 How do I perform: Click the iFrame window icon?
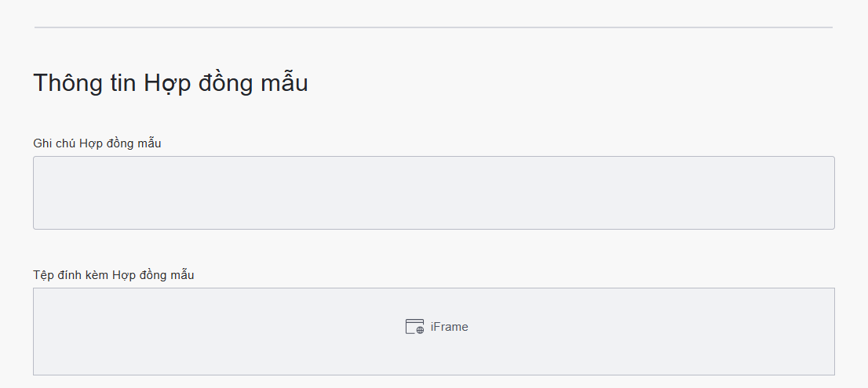click(414, 326)
